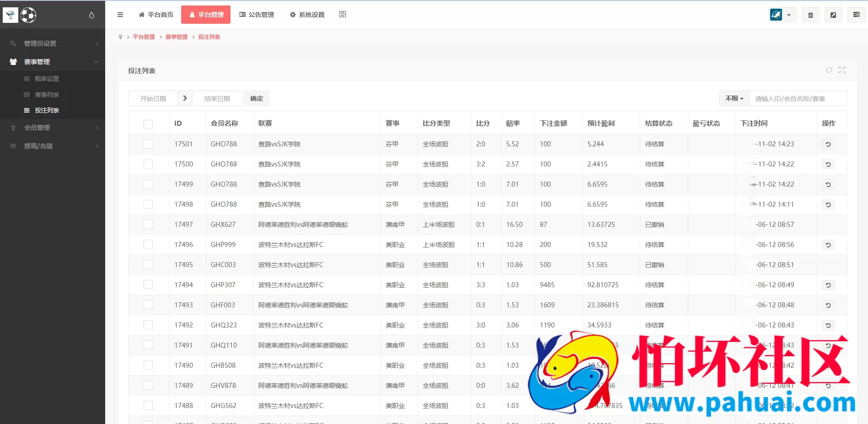Viewport: 868px width, 424px height.
Task: Click the 开始日期 input field
Action: [153, 98]
